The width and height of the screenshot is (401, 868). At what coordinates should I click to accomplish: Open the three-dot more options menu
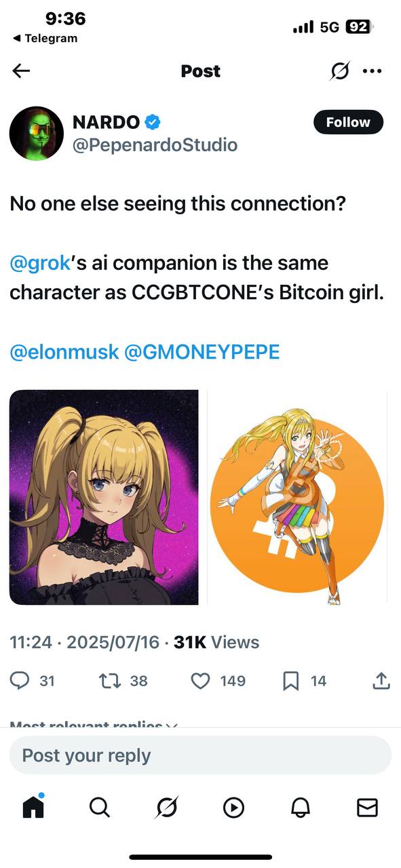pyautogui.click(x=373, y=71)
